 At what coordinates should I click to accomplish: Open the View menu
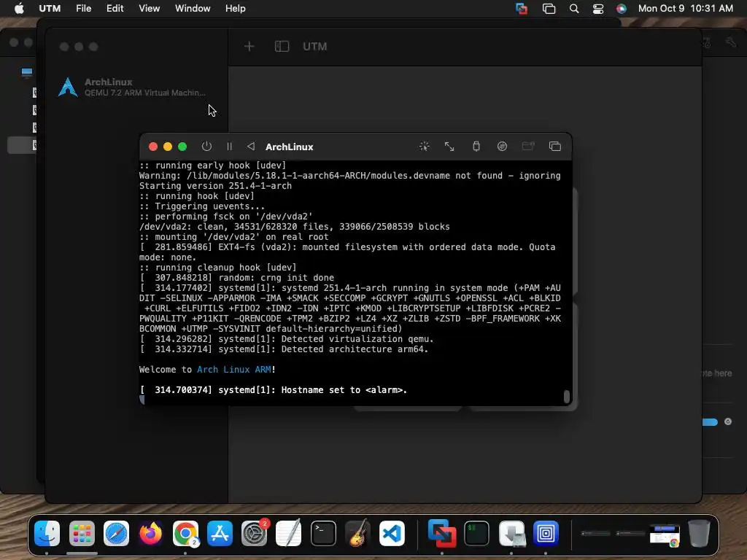149,8
